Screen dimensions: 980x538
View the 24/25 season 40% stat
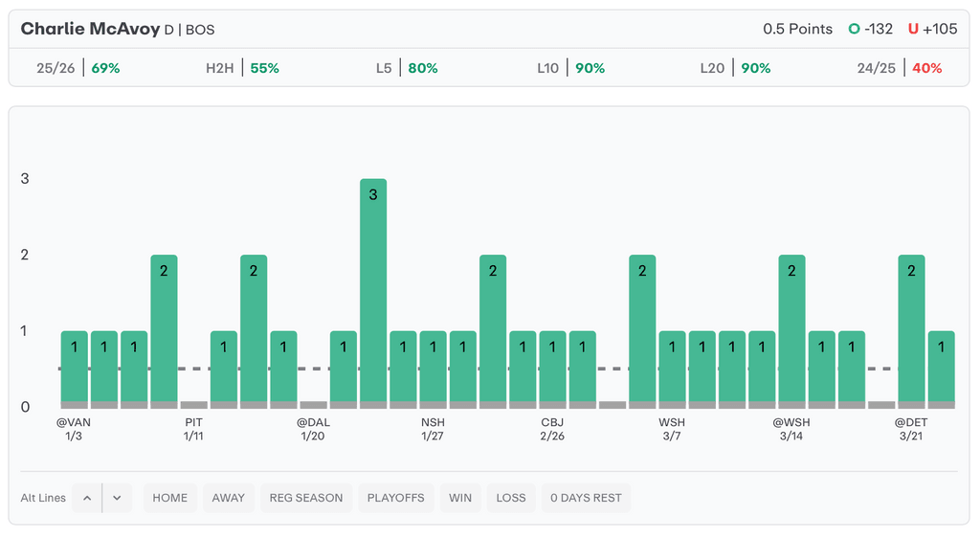(900, 68)
